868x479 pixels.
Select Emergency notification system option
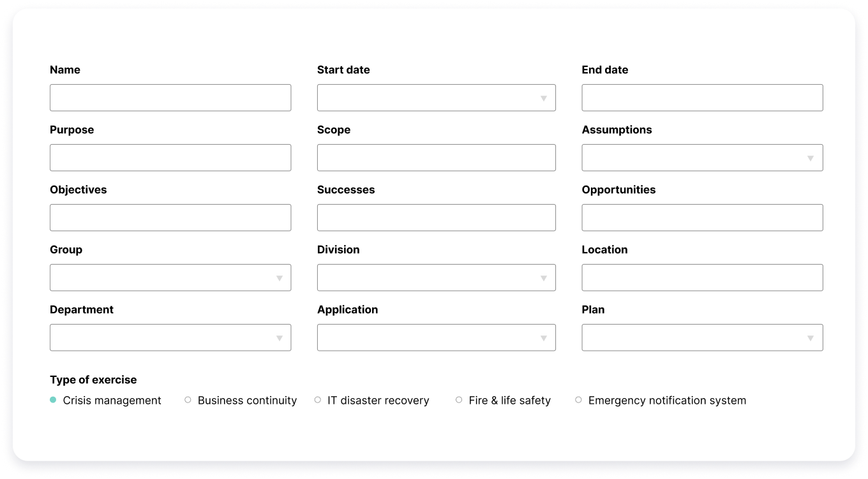point(578,400)
